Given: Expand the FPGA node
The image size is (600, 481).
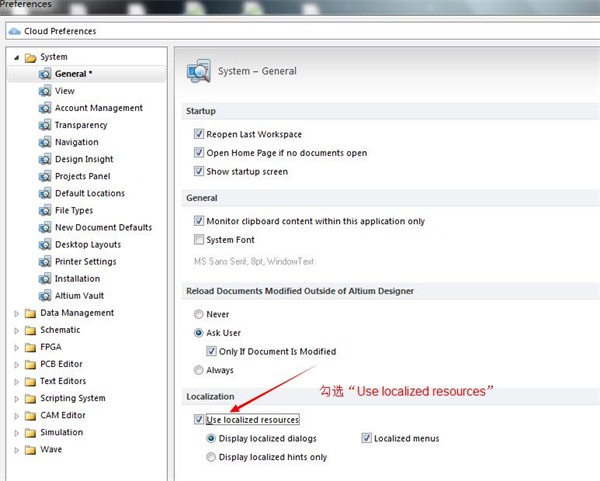Looking at the screenshot, I should coord(16,347).
